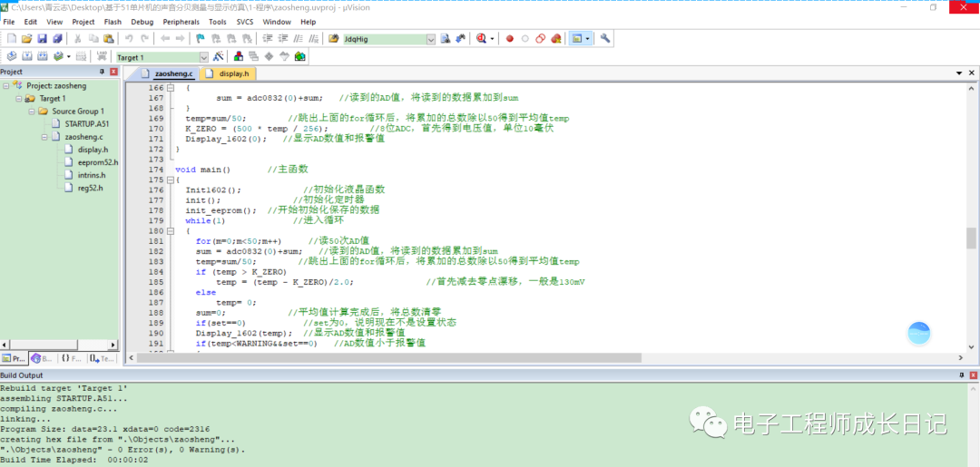Switch to the Books bottom panel tab
980x467 pixels.
(43, 358)
